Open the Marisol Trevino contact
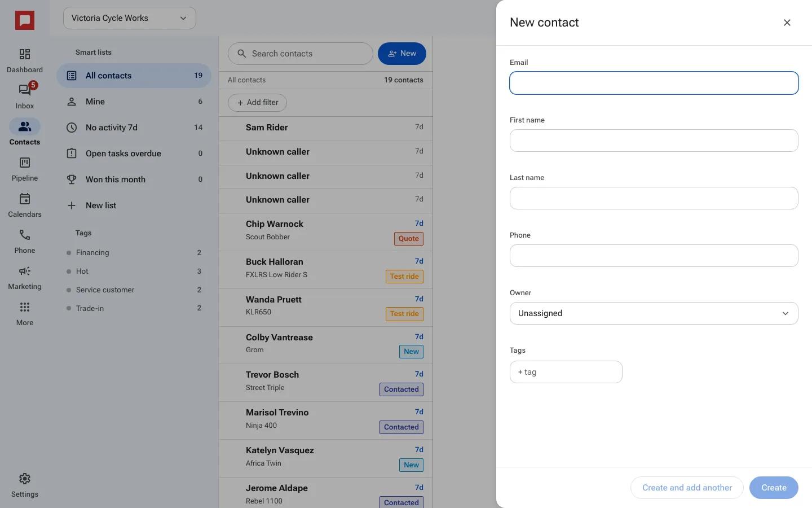The height and width of the screenshot is (508, 812). coord(325,421)
